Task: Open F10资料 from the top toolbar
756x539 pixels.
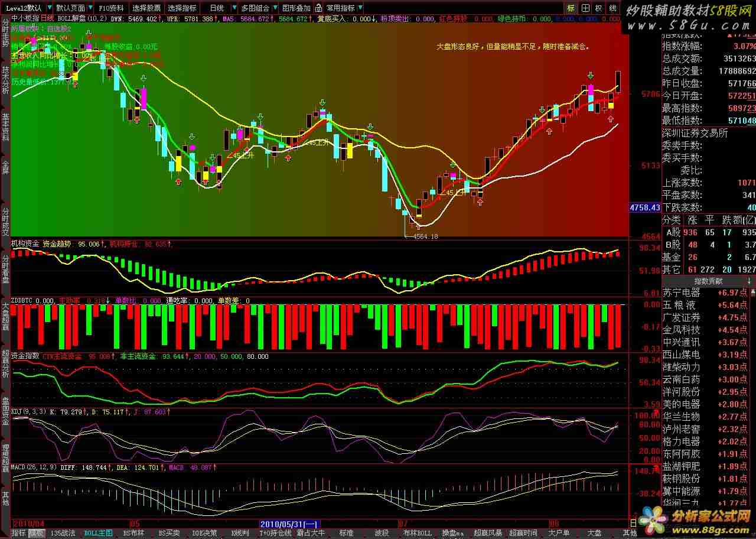Action: 112,8
